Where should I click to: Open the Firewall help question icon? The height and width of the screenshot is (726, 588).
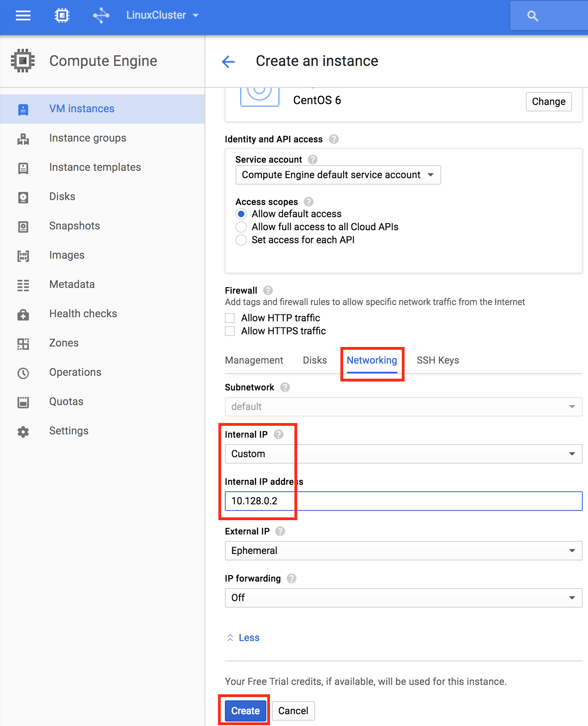coord(268,290)
